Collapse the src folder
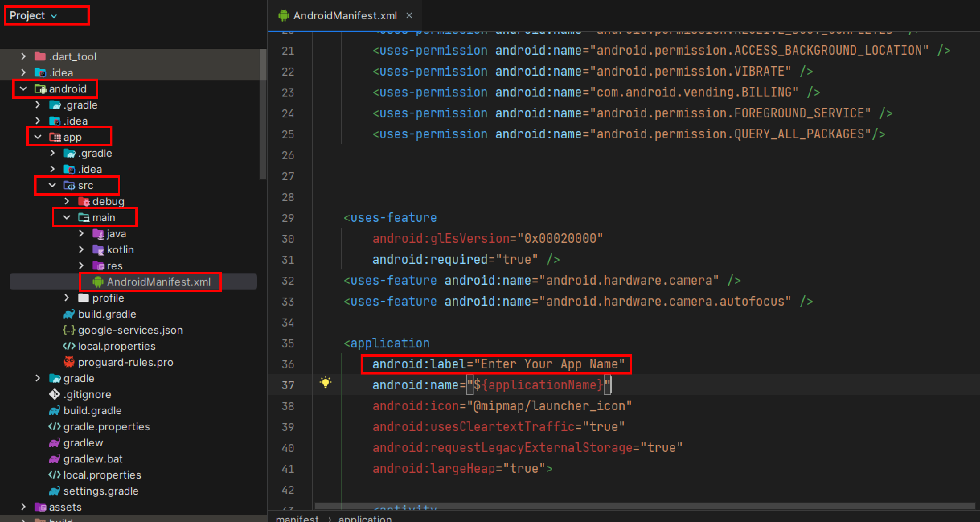The width and height of the screenshot is (980, 522). 52,185
